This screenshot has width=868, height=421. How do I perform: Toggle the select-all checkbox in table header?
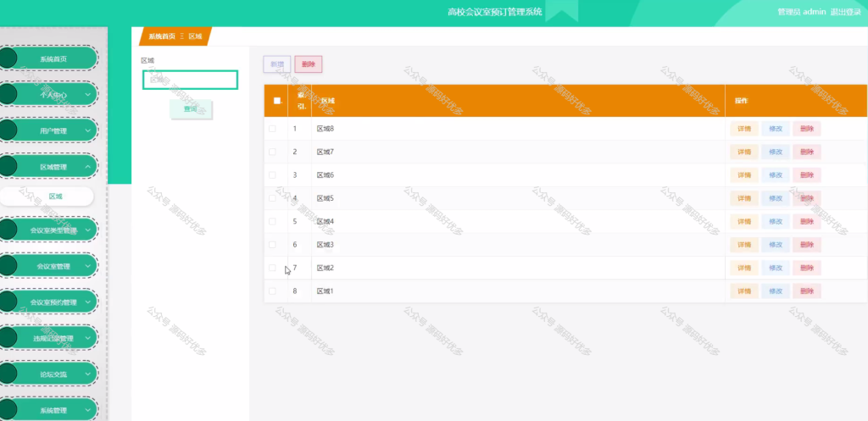pos(277,101)
